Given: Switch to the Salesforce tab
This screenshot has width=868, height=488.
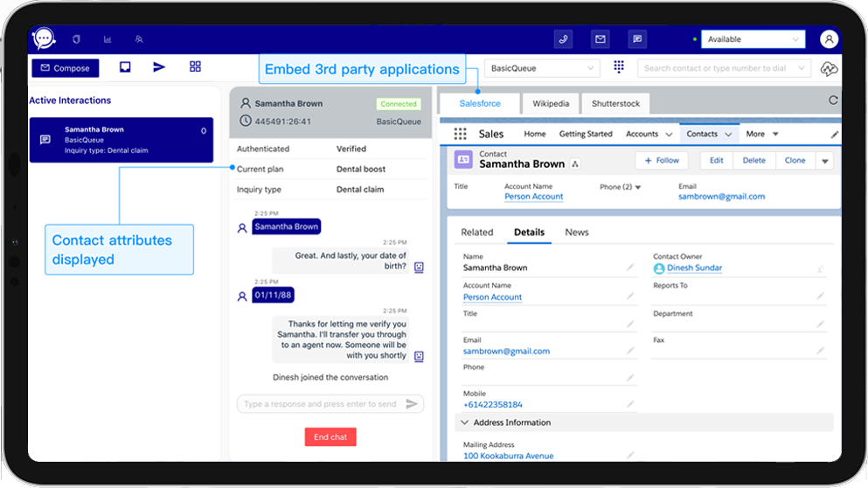Looking at the screenshot, I should pos(480,103).
